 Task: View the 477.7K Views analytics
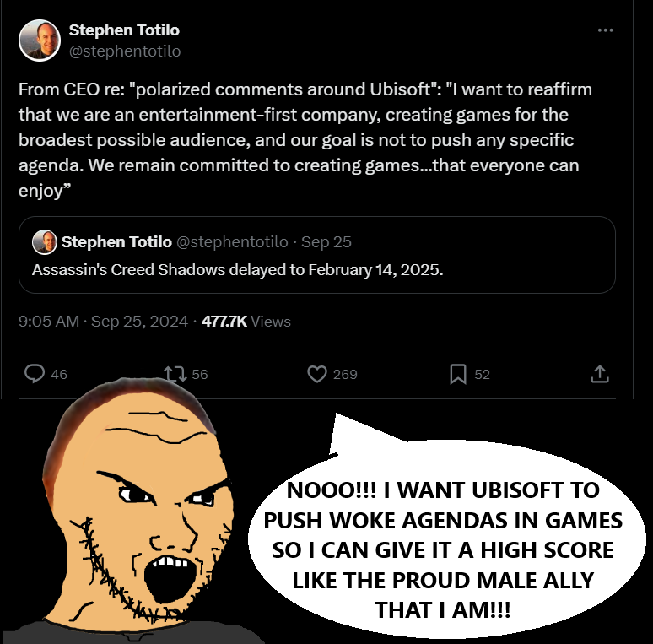coord(246,321)
